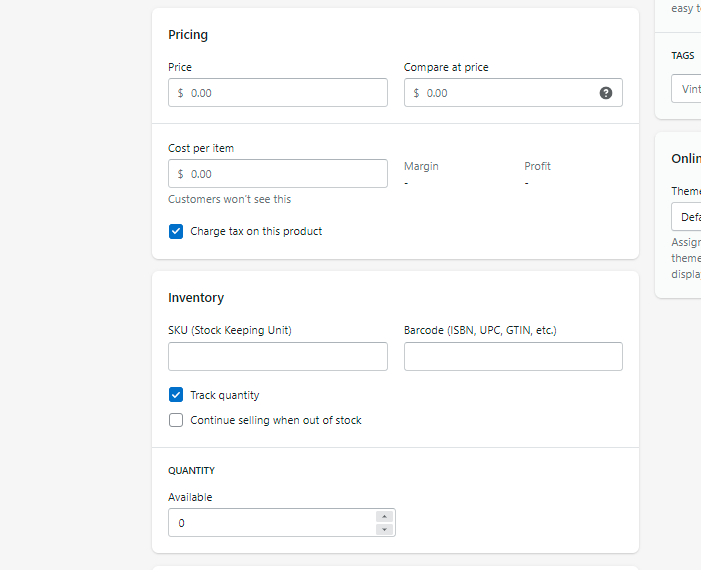The height and width of the screenshot is (570, 701).
Task: Uncheck the Charge tax on this product checkbox
Action: pos(176,231)
